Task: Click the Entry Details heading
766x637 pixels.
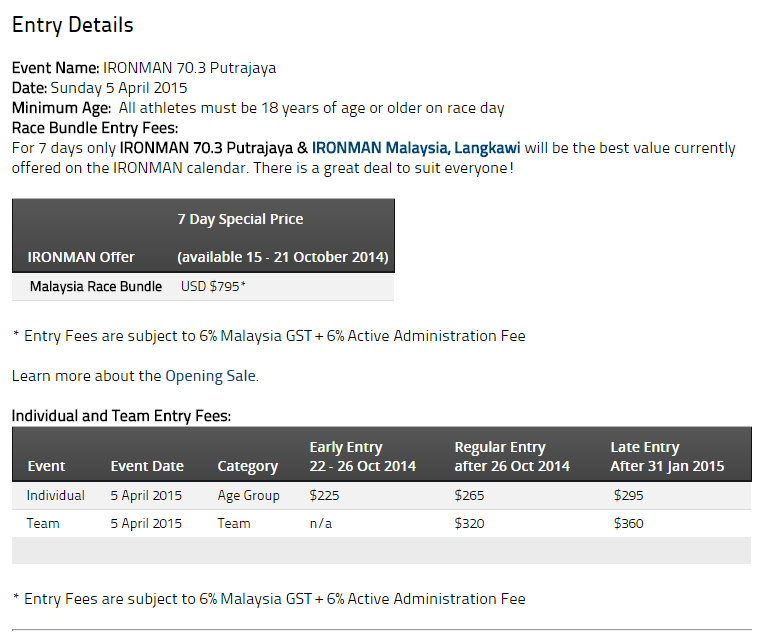Action: pos(72,25)
